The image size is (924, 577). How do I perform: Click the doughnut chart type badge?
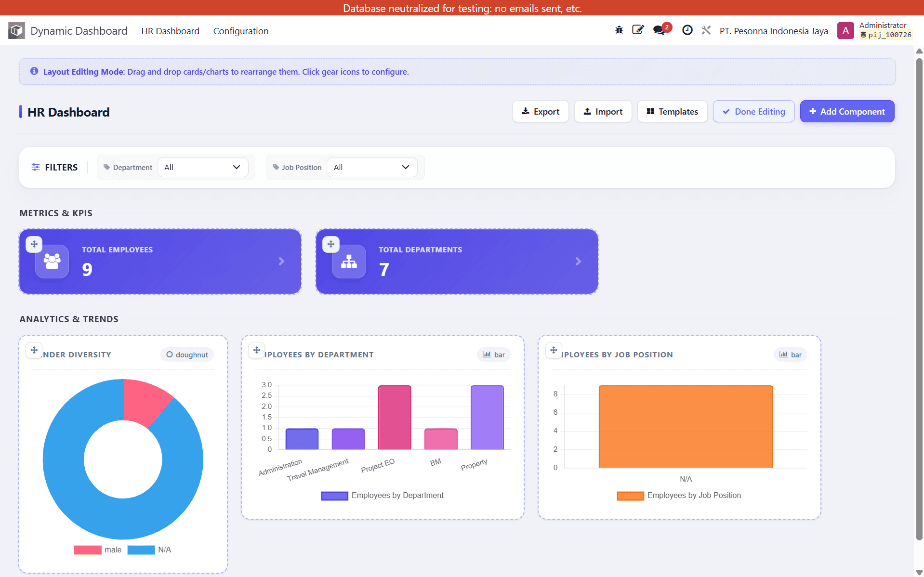pyautogui.click(x=187, y=354)
